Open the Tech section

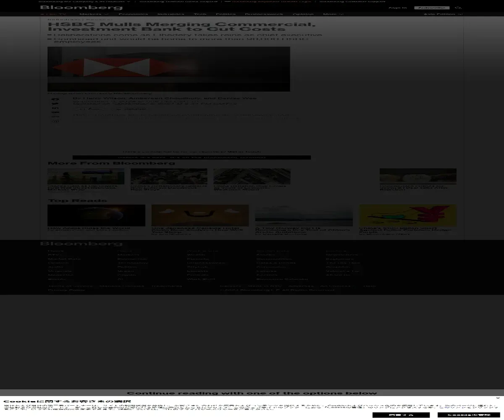[200, 14]
